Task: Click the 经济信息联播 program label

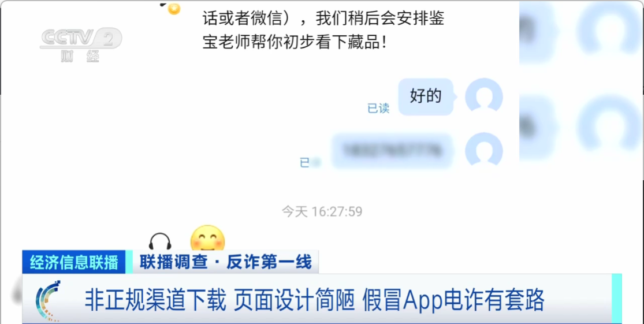Action: click(74, 262)
